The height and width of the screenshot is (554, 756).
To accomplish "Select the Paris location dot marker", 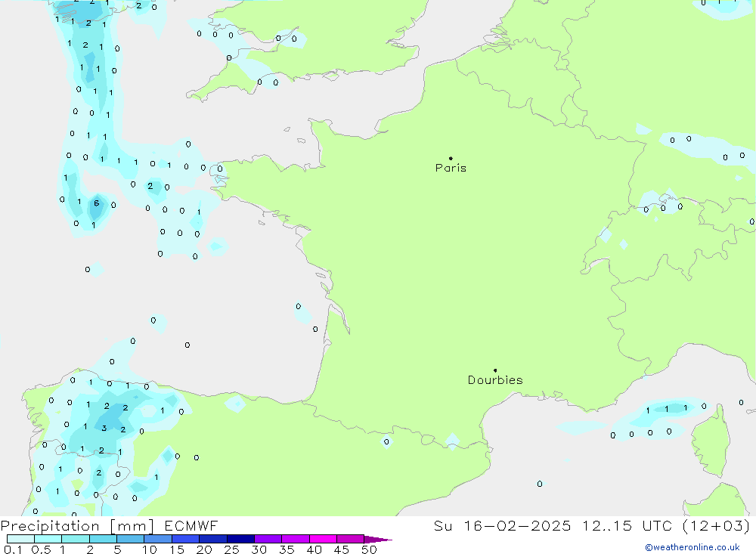I will (451, 158).
